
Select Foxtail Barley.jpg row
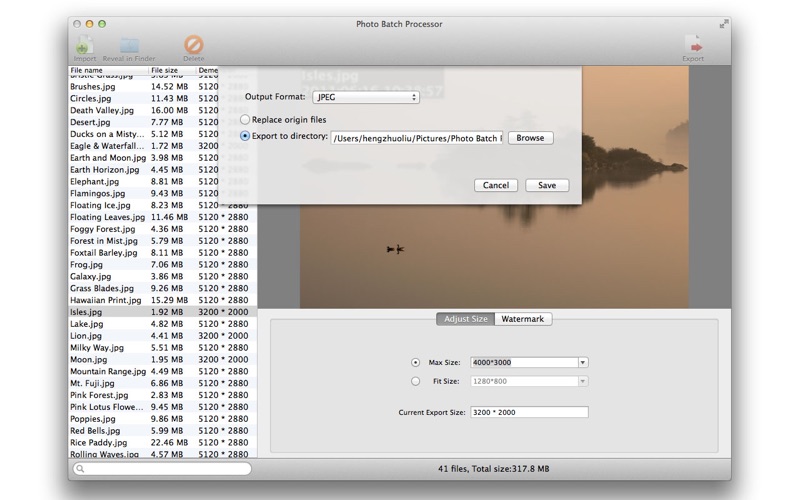pos(162,253)
